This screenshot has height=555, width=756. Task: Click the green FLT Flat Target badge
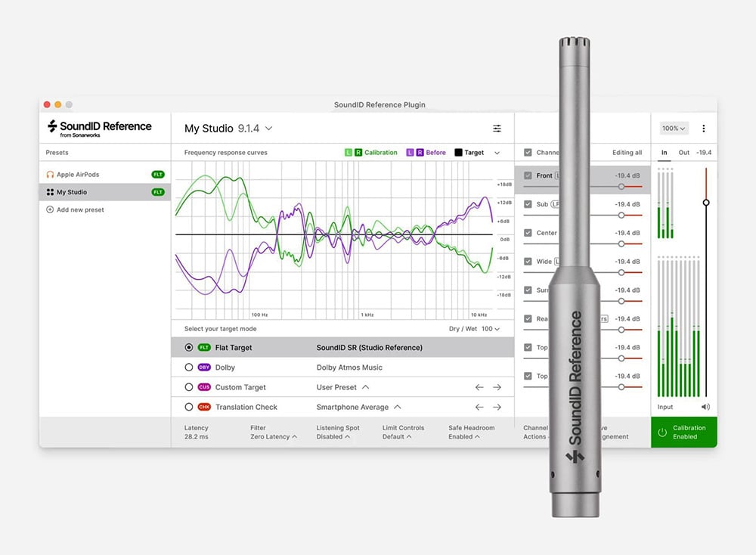[x=204, y=348]
